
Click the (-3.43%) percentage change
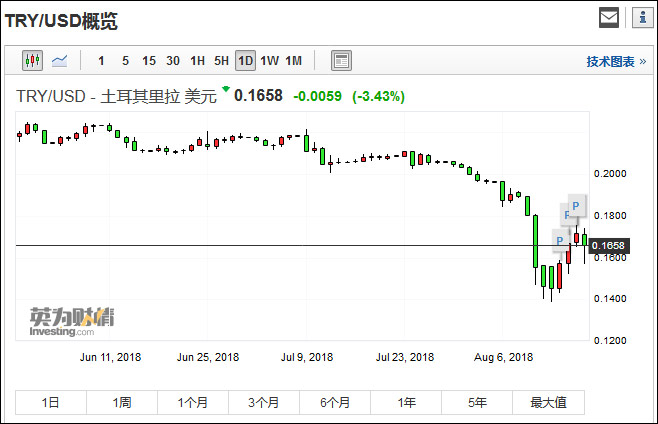[379, 96]
